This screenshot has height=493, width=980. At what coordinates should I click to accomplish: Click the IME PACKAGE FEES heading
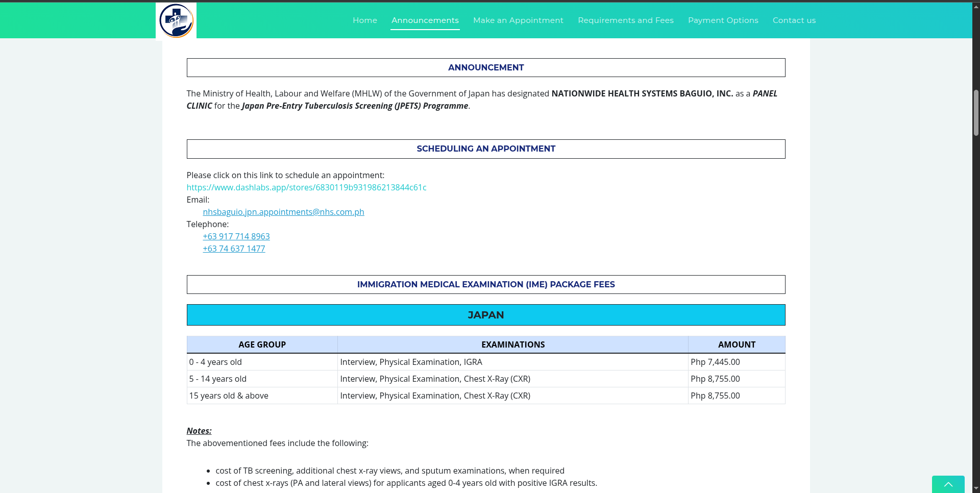click(486, 284)
